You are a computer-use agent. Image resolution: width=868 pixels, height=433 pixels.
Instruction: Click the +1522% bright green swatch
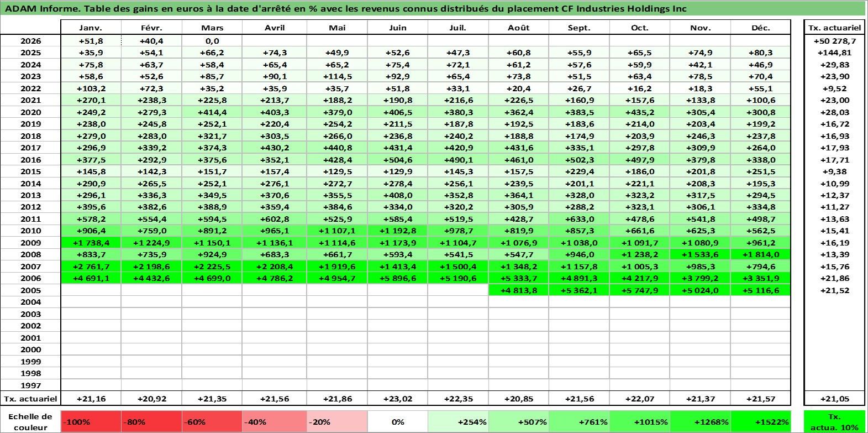(760, 422)
